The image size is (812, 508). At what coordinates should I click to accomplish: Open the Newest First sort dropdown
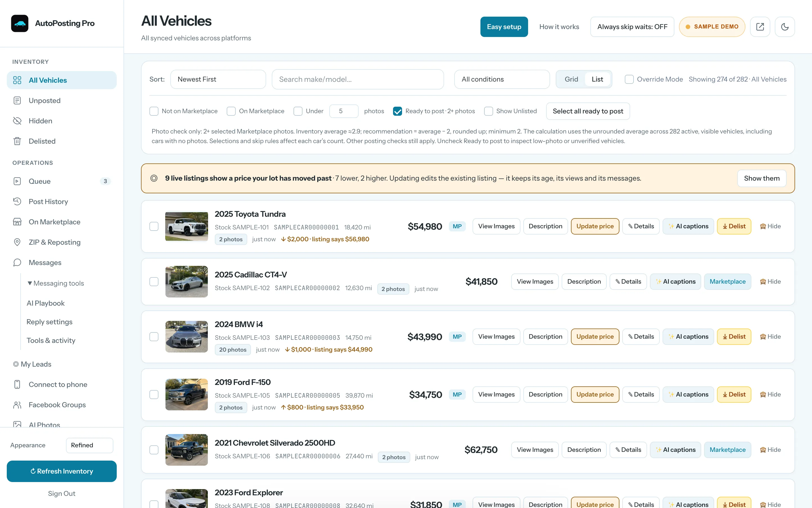pyautogui.click(x=218, y=79)
